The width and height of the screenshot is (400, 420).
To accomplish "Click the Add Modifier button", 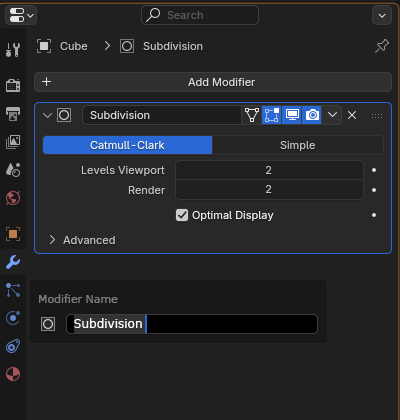I will (213, 82).
